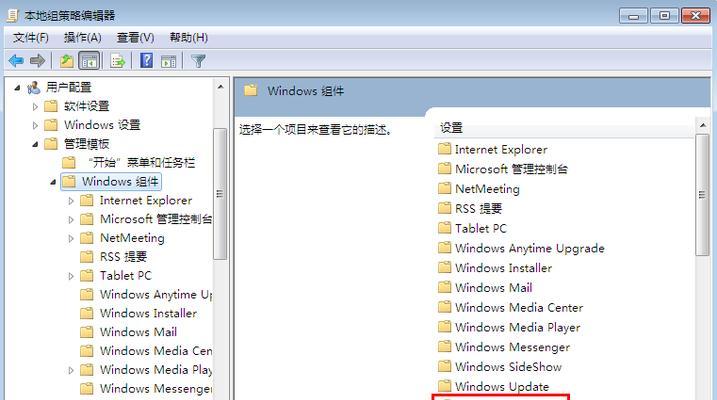This screenshot has width=717, height=400.
Task: Select Internet Explorer in settings list
Action: click(501, 149)
